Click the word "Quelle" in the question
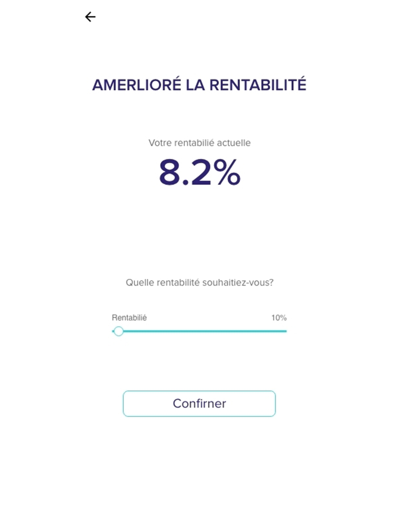Image resolution: width=399 pixels, height=532 pixels. tap(140, 283)
